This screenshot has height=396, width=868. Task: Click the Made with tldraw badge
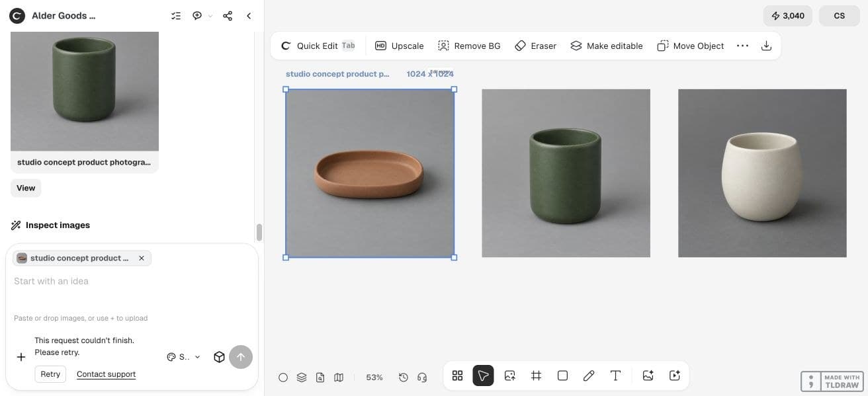pyautogui.click(x=832, y=381)
